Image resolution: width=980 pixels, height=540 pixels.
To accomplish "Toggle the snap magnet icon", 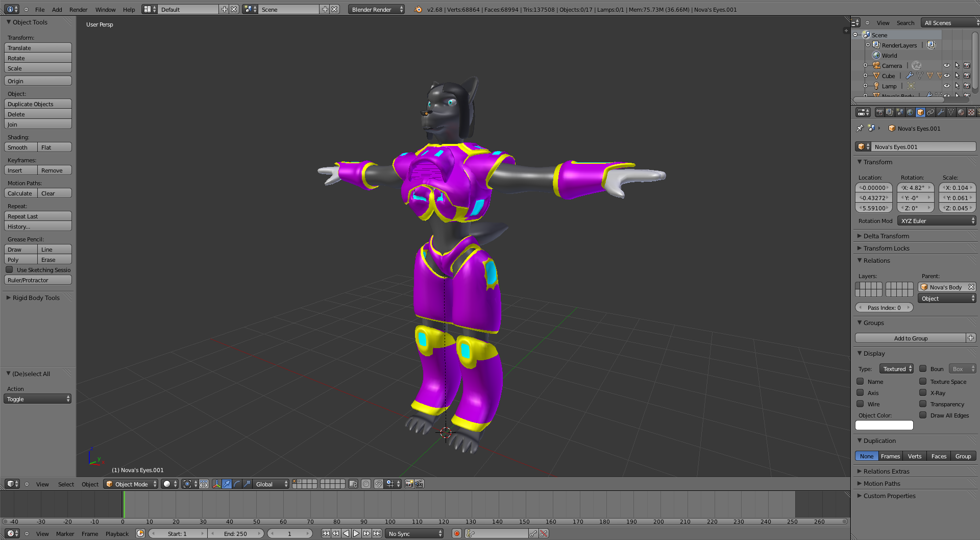I will click(378, 484).
